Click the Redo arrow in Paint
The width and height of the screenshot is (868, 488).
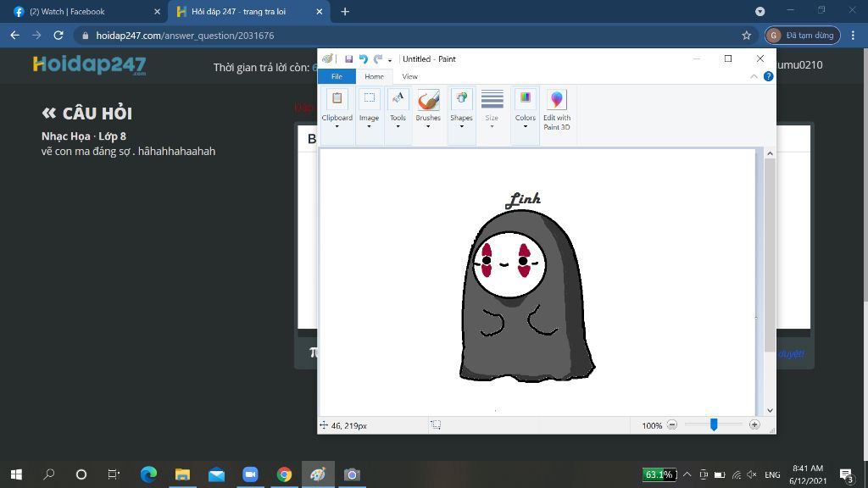(378, 58)
